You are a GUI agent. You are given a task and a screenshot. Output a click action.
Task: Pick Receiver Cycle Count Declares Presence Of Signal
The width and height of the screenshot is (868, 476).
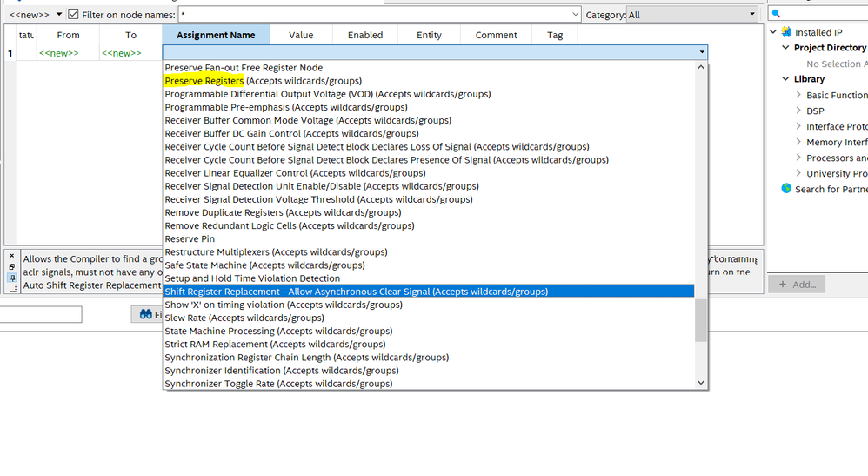coord(429,159)
